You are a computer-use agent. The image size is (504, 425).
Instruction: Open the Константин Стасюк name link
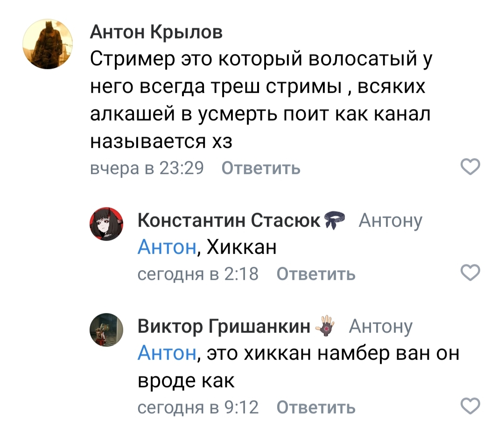click(x=230, y=220)
